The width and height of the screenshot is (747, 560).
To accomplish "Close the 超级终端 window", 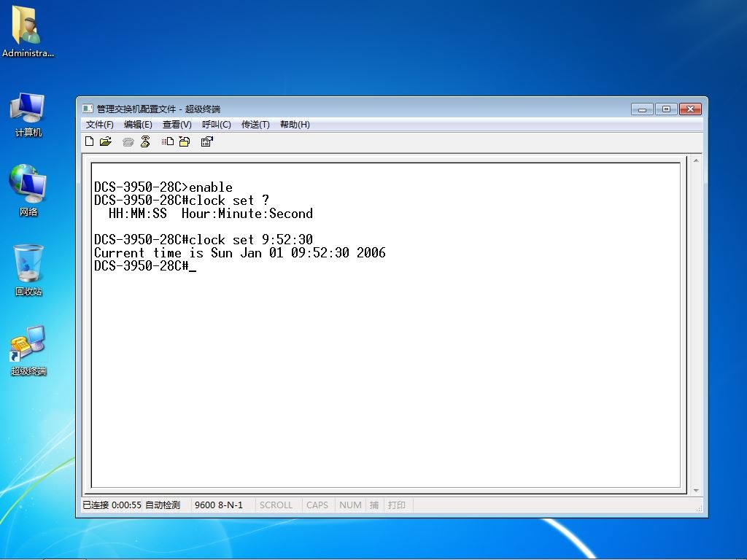I will click(x=690, y=109).
